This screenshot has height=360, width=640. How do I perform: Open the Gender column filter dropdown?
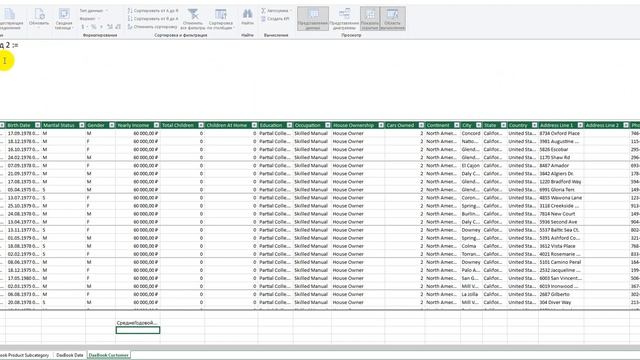coord(111,125)
